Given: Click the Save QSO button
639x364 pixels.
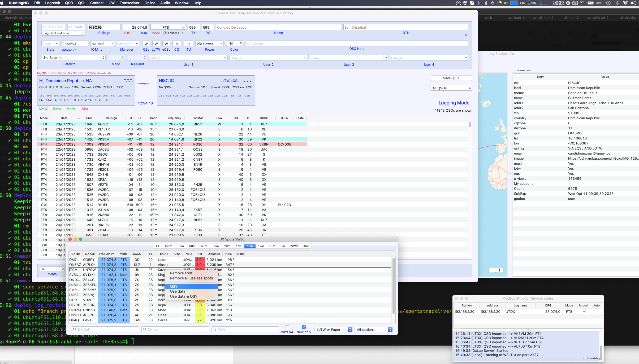Looking at the screenshot, I should tap(451, 78).
